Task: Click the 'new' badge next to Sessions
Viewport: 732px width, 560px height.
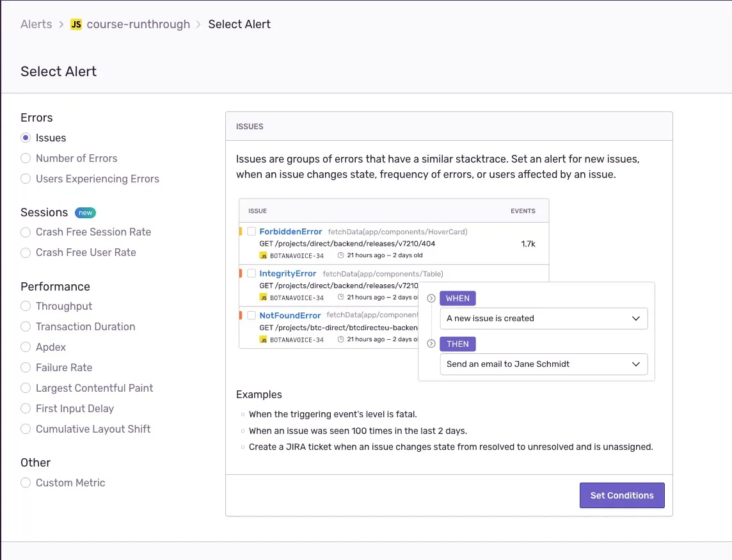Action: click(x=86, y=213)
